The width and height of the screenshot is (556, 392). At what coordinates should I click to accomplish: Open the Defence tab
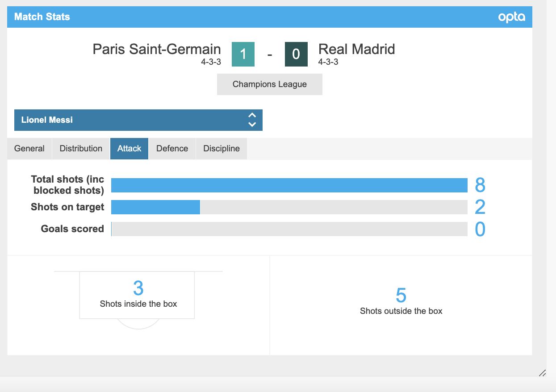click(x=172, y=149)
